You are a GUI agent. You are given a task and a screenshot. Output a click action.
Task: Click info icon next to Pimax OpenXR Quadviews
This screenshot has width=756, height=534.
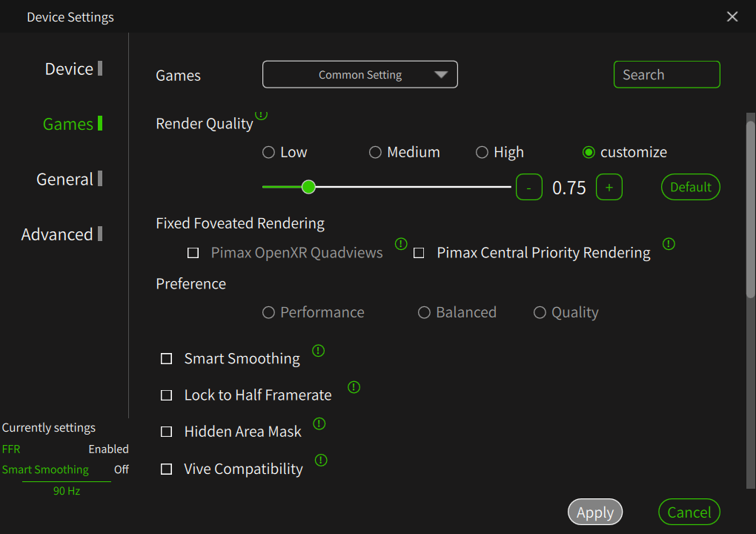[x=401, y=244]
